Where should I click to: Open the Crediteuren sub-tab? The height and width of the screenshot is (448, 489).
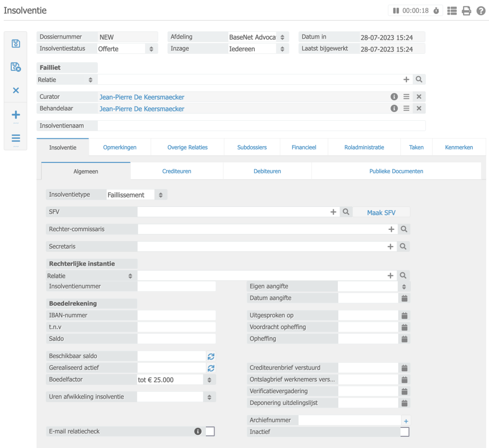pyautogui.click(x=177, y=171)
